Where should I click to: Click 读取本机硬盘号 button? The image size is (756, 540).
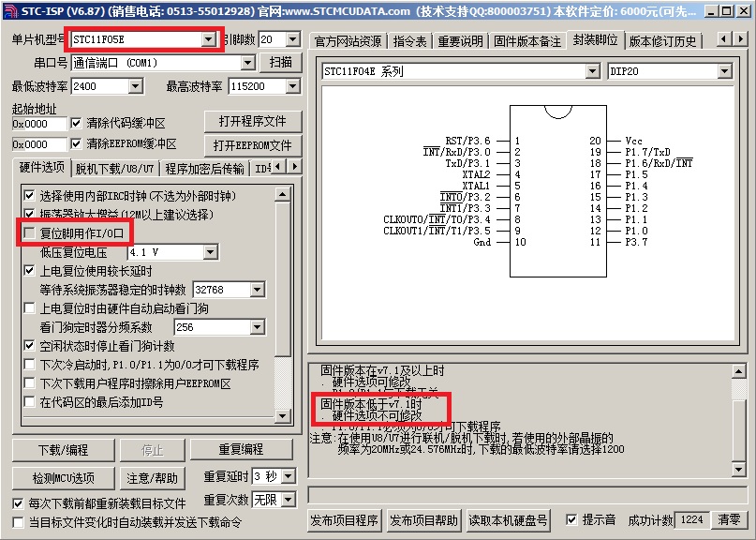pos(508,520)
